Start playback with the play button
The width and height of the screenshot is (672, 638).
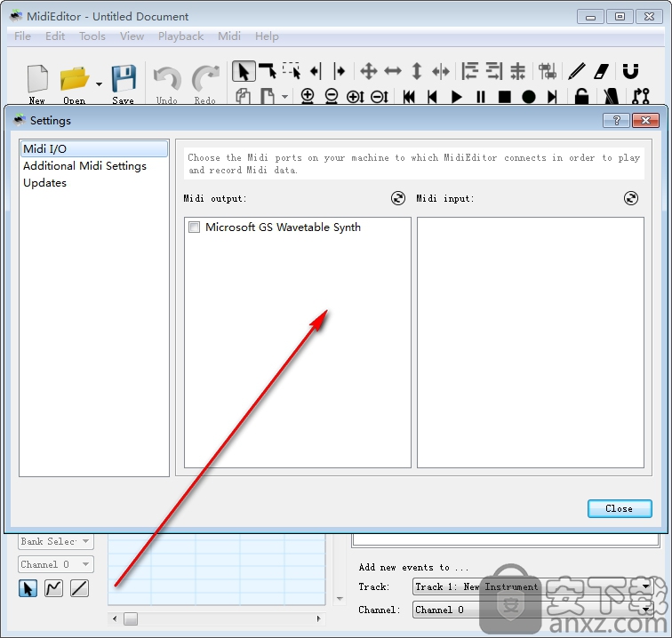pos(456,97)
